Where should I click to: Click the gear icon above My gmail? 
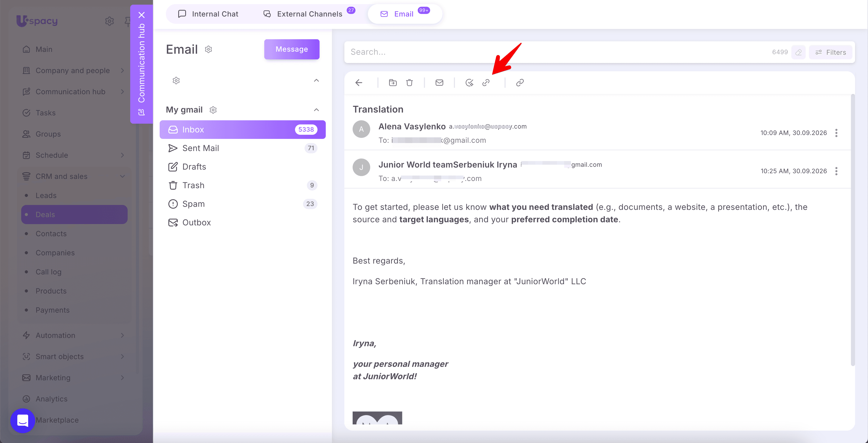(x=176, y=81)
